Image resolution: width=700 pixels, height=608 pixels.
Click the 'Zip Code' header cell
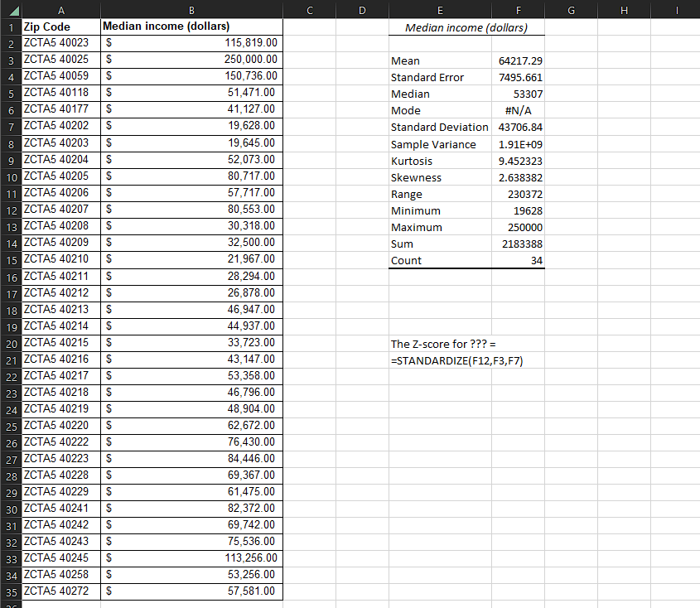click(x=61, y=27)
